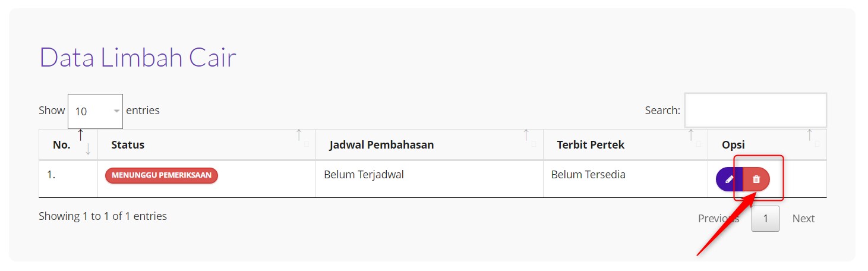Go to the Next page
Viewport: 868px width, 271px height.
(803, 218)
